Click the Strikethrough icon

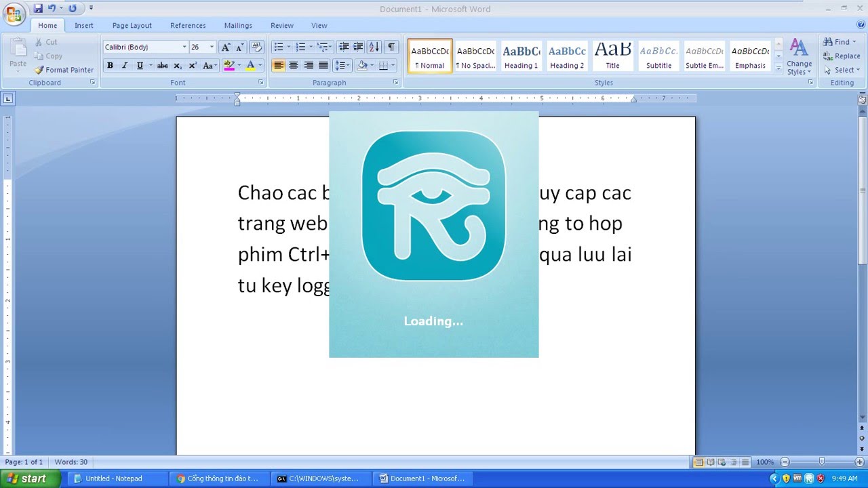[162, 66]
